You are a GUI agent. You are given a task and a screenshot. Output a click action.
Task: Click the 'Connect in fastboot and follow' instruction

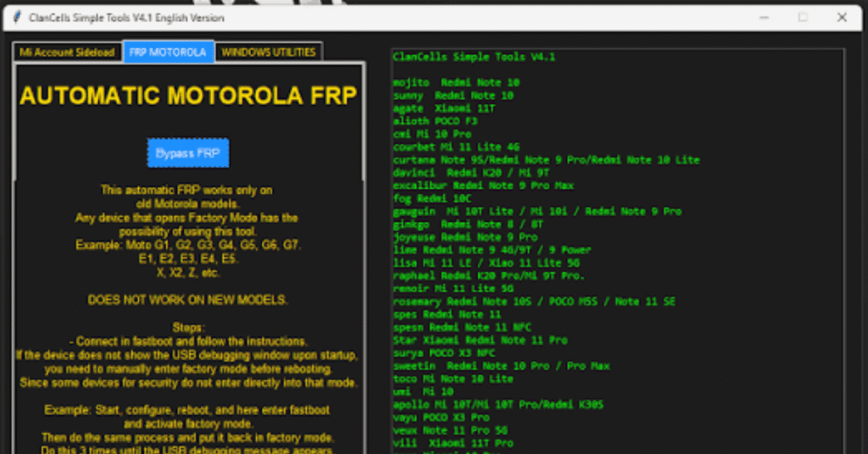click(188, 341)
